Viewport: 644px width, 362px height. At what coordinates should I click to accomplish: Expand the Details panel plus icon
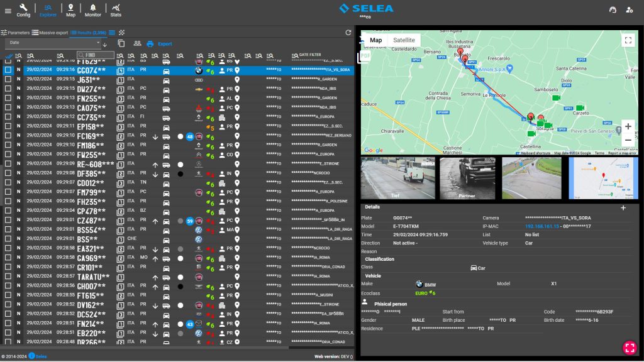[623, 208]
